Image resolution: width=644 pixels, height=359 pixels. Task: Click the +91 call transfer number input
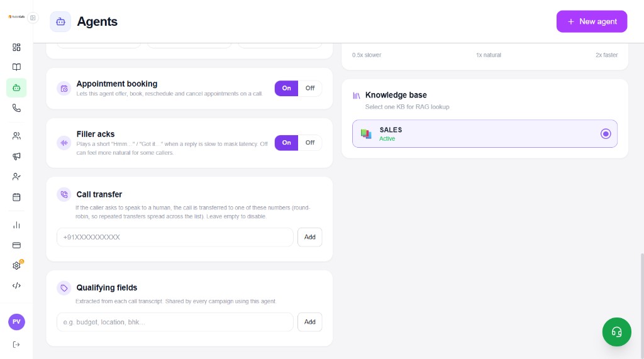click(x=175, y=237)
